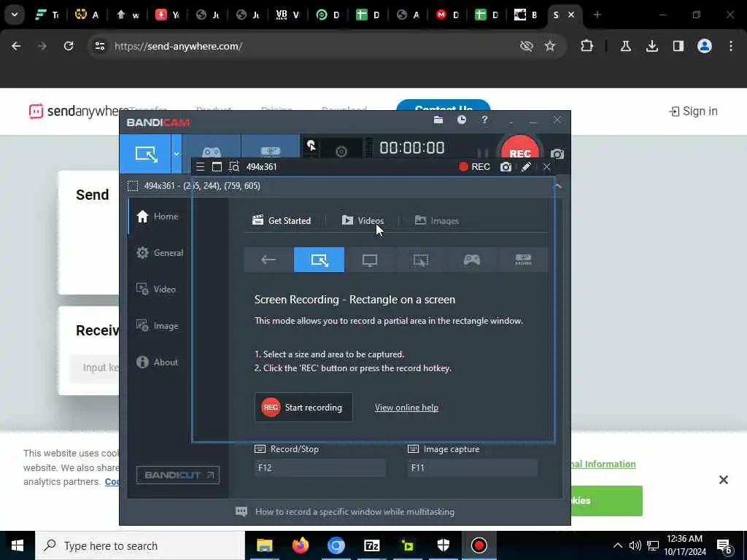
Task: Click Start recording button
Action: click(x=303, y=408)
